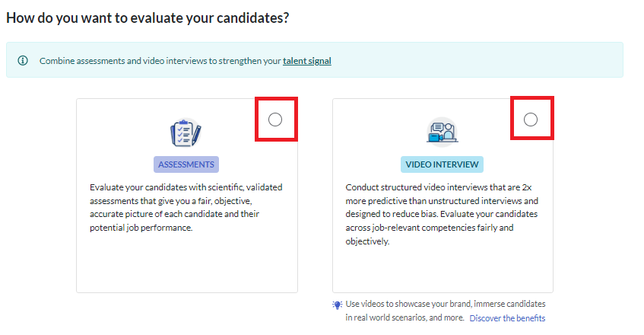The image size is (644, 335).
Task: Click the Assessments clipboard checklist icon
Action: point(186,132)
